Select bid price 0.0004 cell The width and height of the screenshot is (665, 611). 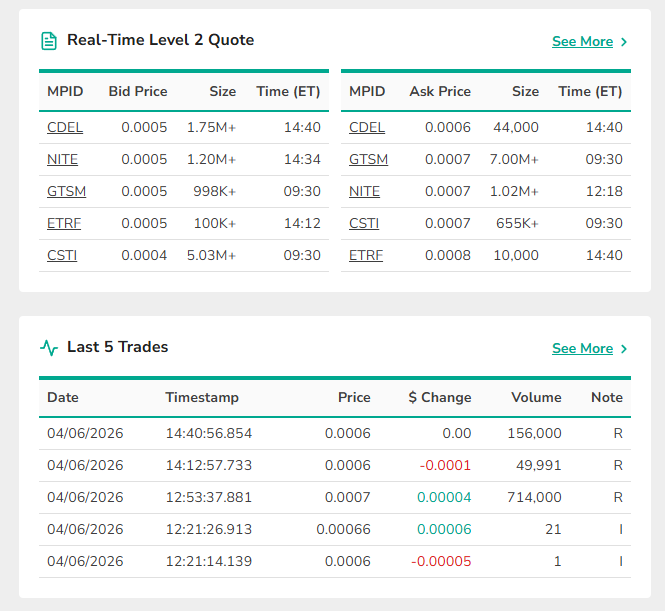point(144,255)
